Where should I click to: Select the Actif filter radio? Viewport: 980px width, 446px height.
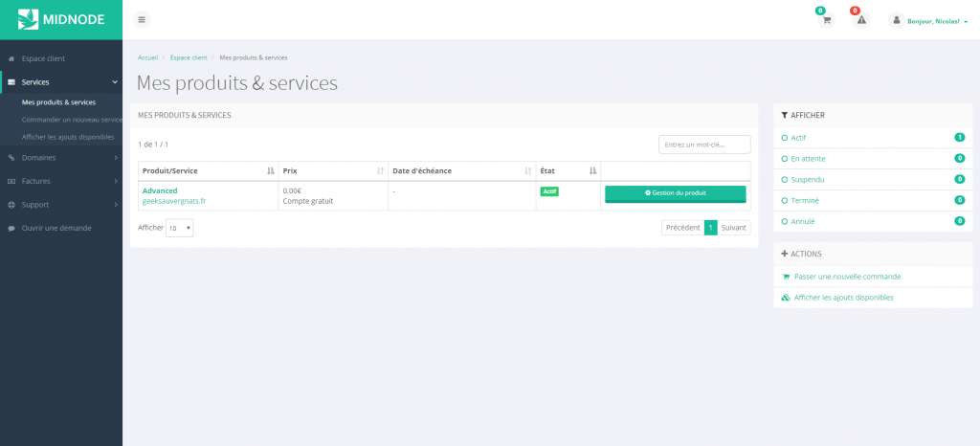(785, 138)
